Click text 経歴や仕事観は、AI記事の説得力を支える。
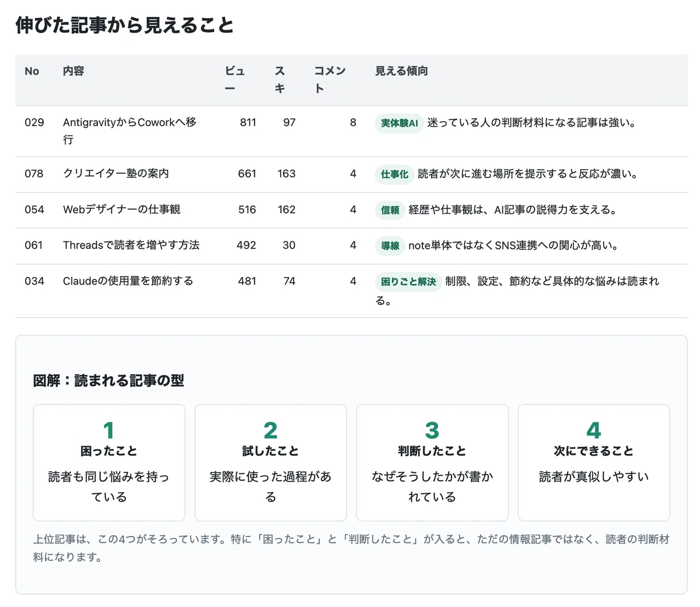The height and width of the screenshot is (607, 700). 513,209
